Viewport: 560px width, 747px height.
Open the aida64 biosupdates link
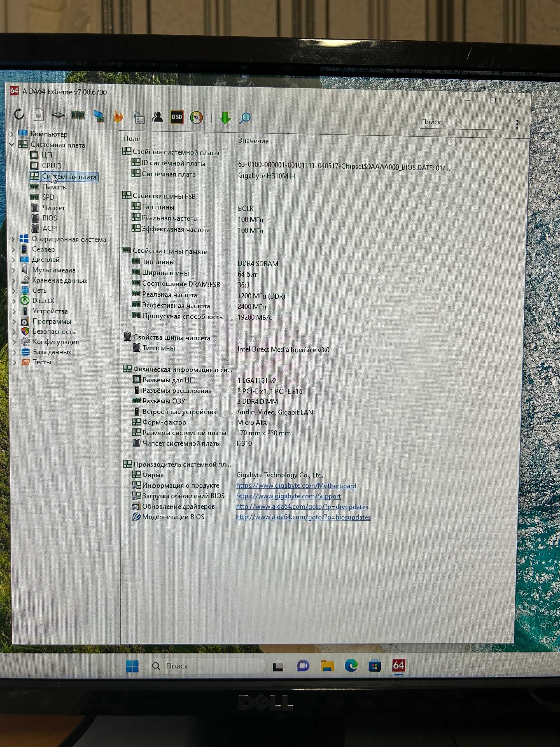click(303, 517)
